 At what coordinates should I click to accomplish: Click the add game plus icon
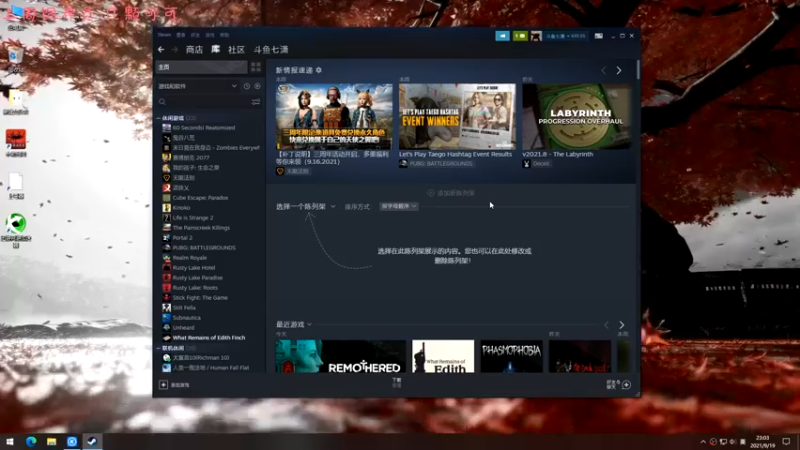163,385
